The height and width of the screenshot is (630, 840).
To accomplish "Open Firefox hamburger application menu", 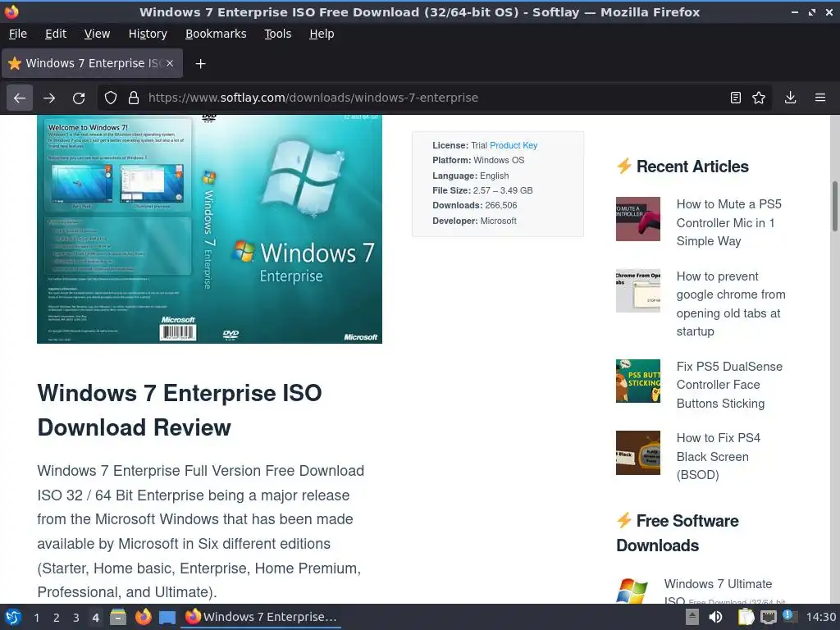I will (x=820, y=98).
